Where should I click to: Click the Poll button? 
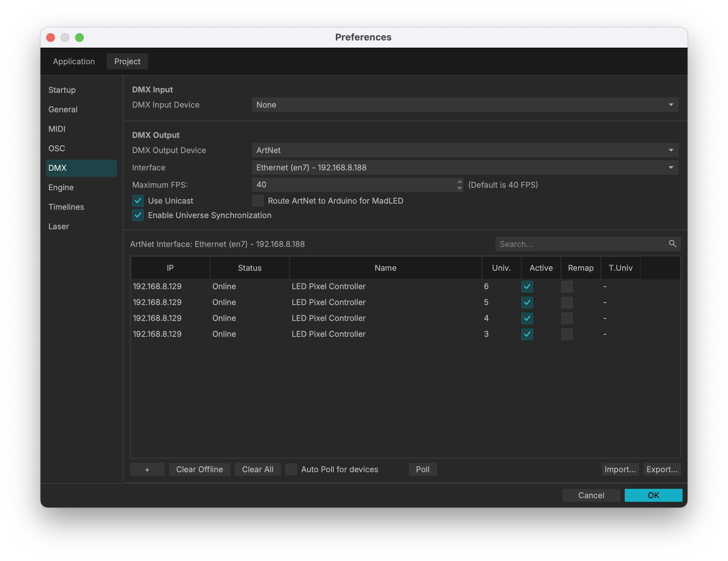[422, 469]
